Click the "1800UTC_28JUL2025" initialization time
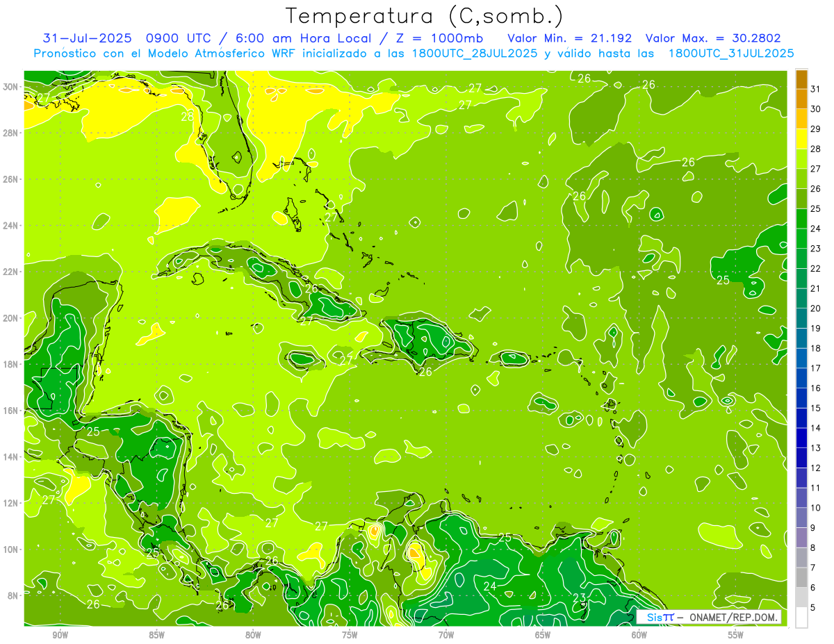Image resolution: width=834 pixels, height=644 pixels. pos(474,53)
